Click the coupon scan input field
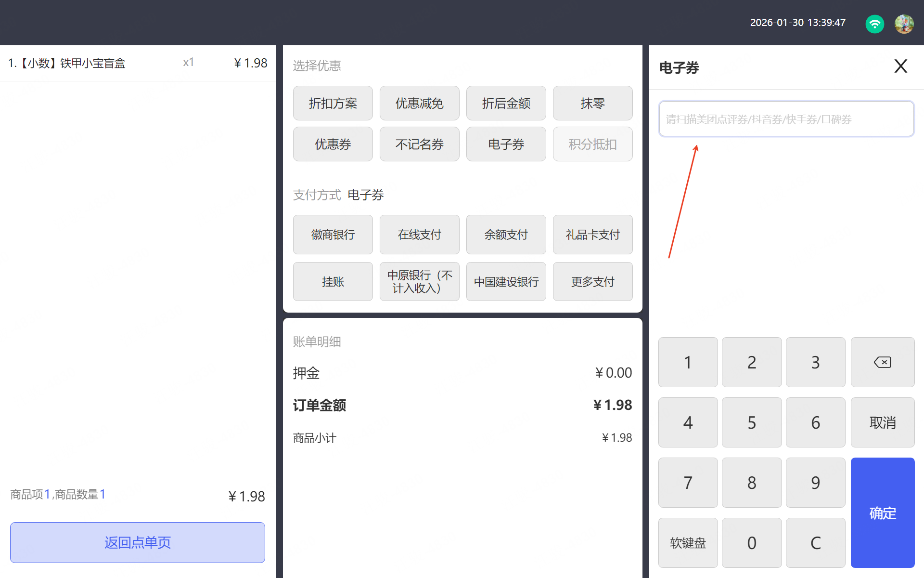This screenshot has height=578, width=924. pyautogui.click(x=786, y=119)
